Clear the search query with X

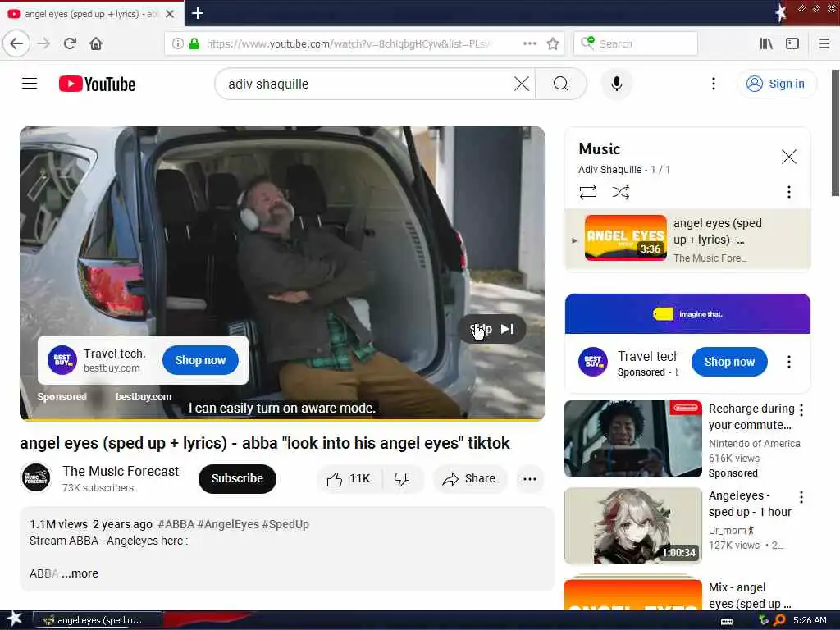point(521,84)
